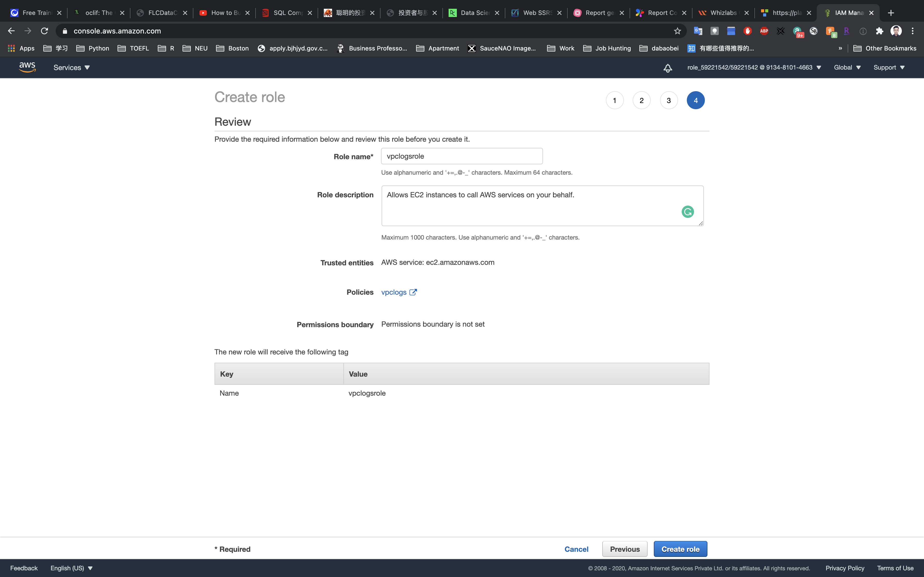Click the Cancel link

pyautogui.click(x=576, y=549)
